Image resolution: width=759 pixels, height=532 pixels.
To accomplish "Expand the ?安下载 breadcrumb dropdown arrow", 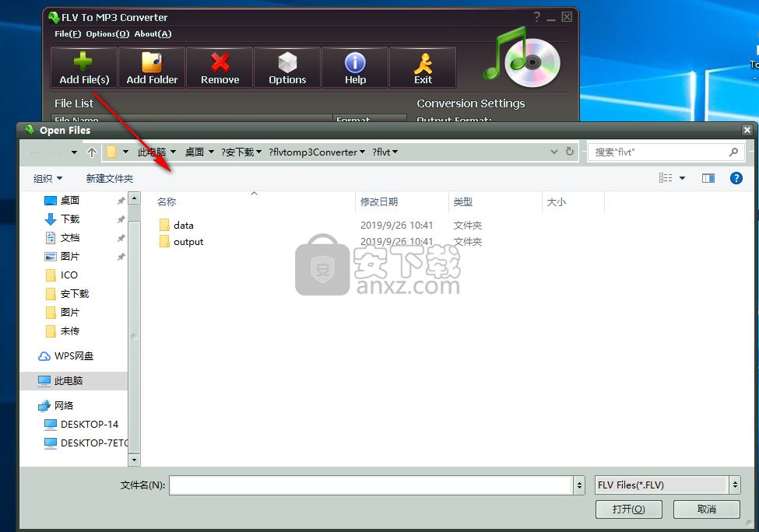I will (259, 152).
